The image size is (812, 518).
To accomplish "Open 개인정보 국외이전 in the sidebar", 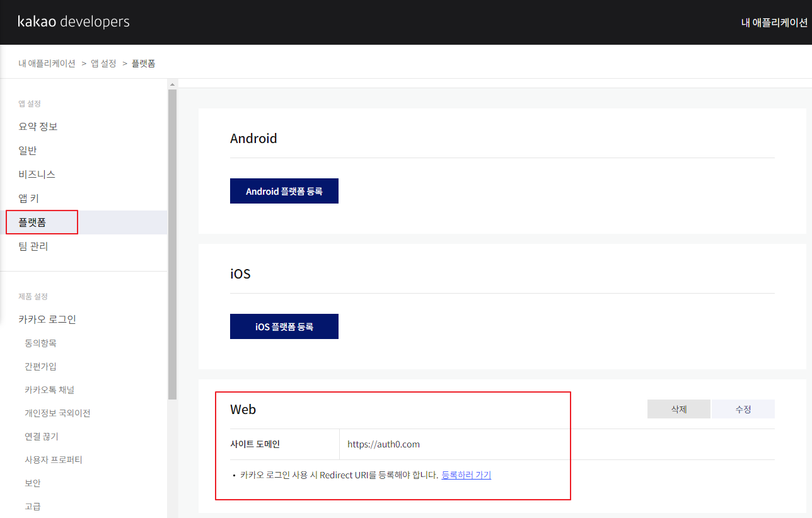I will point(57,413).
